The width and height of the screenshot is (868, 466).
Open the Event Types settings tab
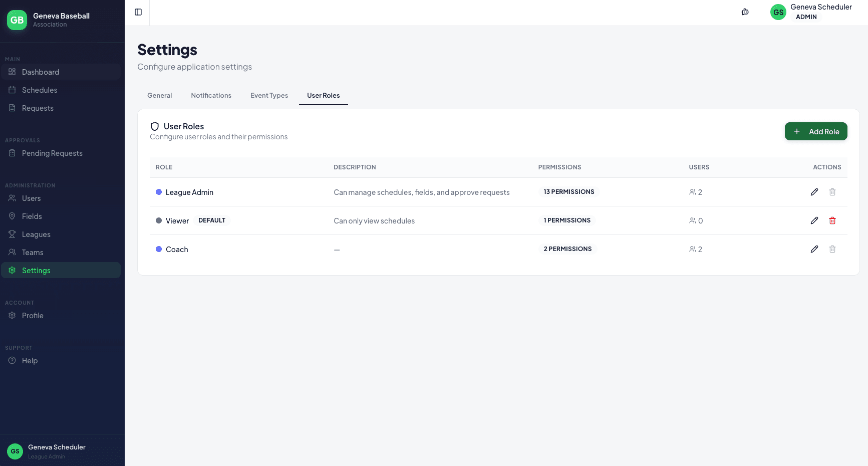(269, 95)
